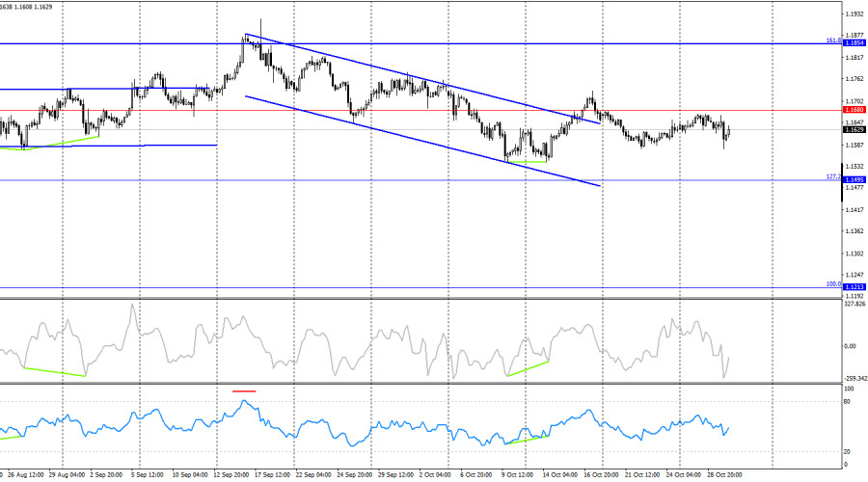Click the green support line near 29 Aug on price chart

coord(64,143)
